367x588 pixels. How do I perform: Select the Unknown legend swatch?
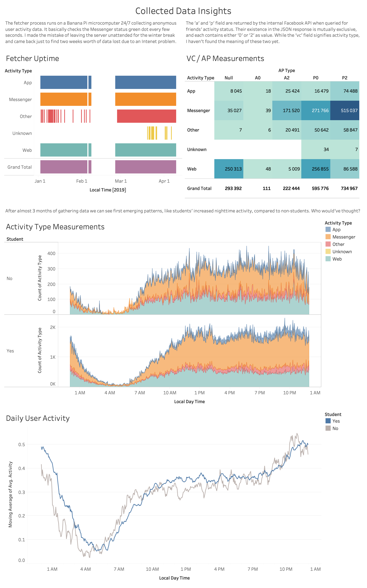328,252
